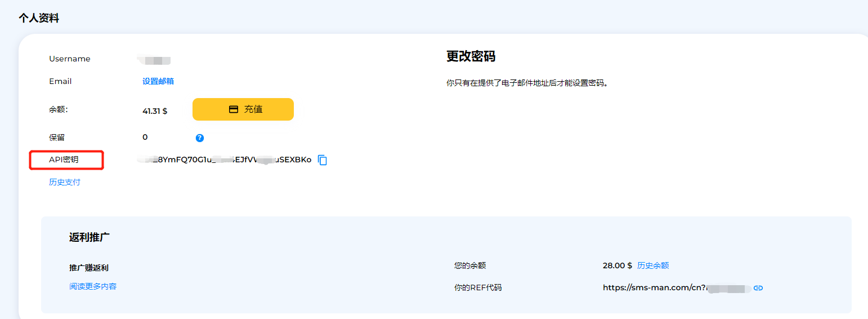This screenshot has height=319, width=868.
Task: Click the API密钥 label in the red box
Action: (64, 159)
